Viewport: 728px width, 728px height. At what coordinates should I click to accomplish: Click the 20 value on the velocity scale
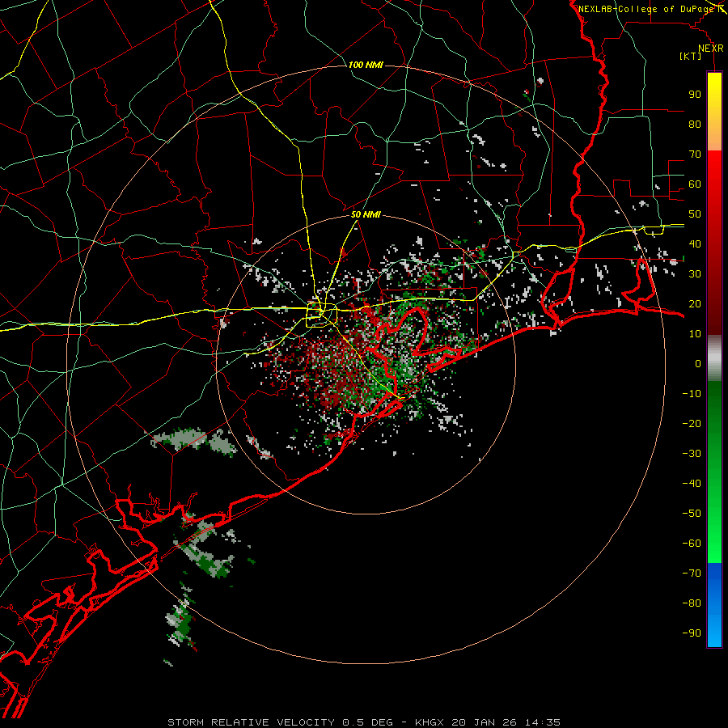695,303
